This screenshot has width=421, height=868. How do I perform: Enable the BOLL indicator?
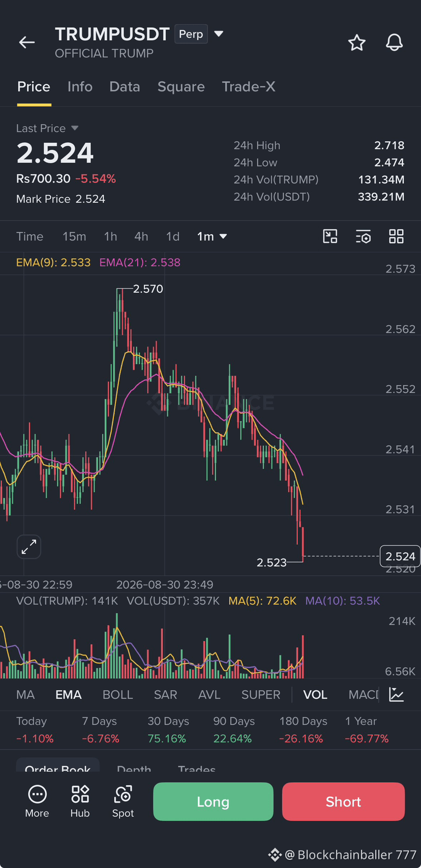coord(118,695)
